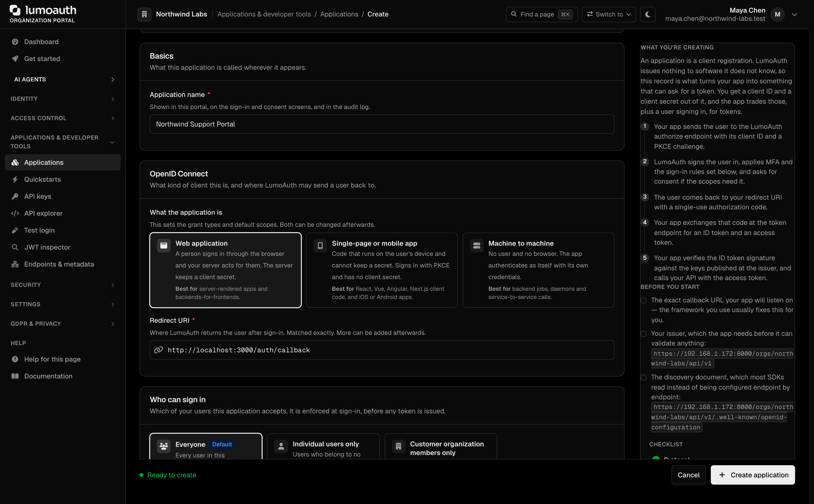The image size is (814, 504).
Task: Expand the Security section
Action: click(x=63, y=285)
